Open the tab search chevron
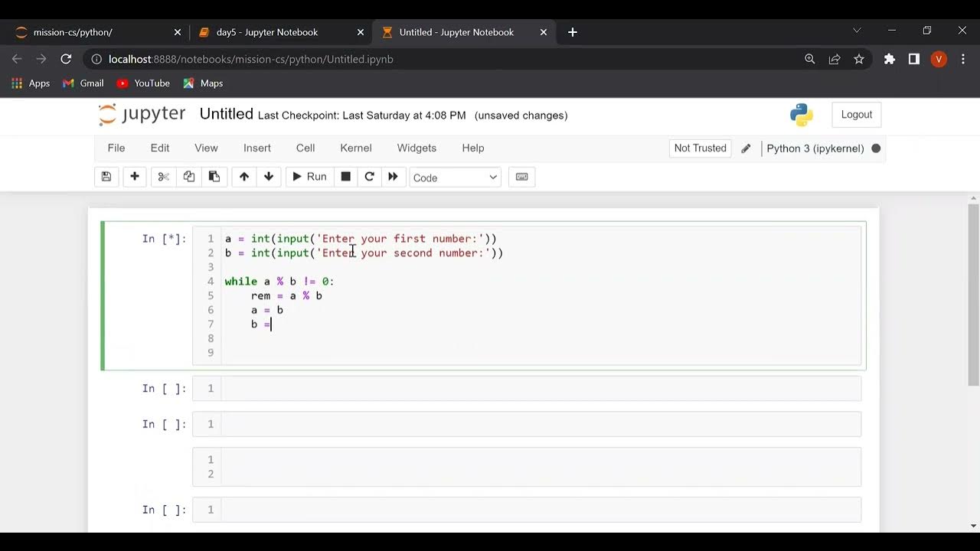This screenshot has width=980, height=551. (857, 31)
